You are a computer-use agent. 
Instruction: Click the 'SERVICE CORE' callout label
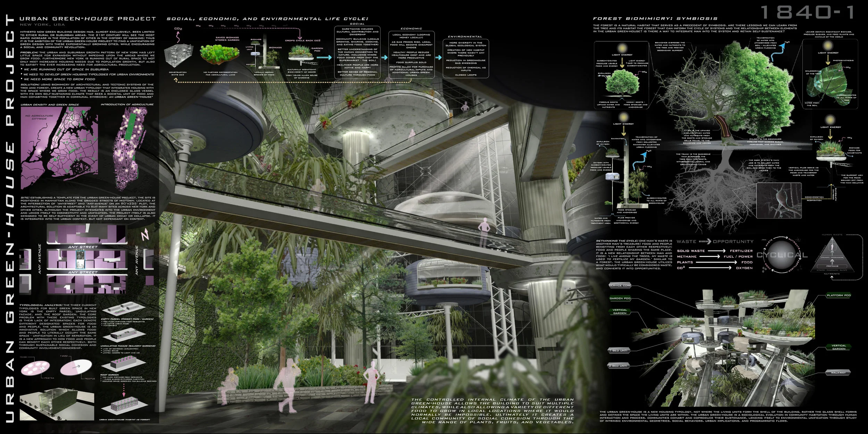620,285
